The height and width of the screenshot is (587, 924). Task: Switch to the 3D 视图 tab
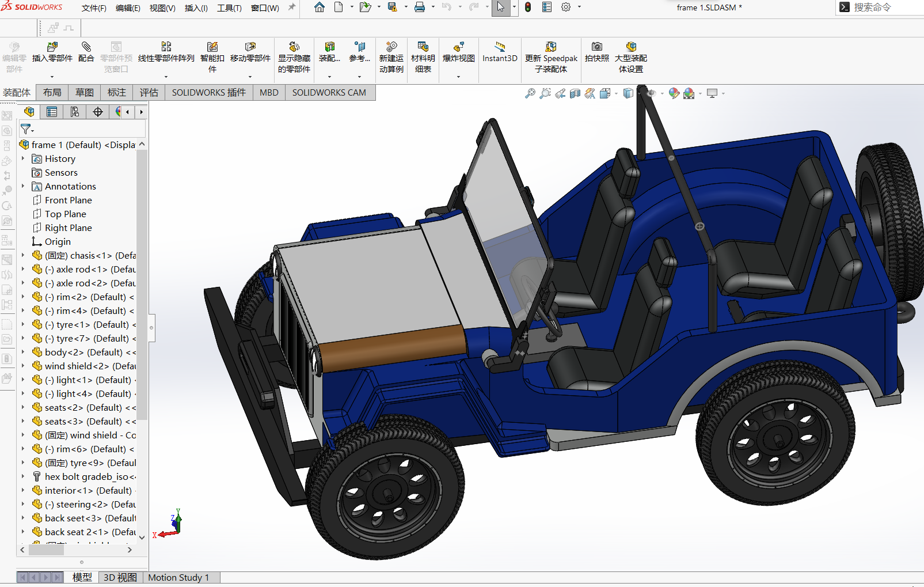coord(120,577)
